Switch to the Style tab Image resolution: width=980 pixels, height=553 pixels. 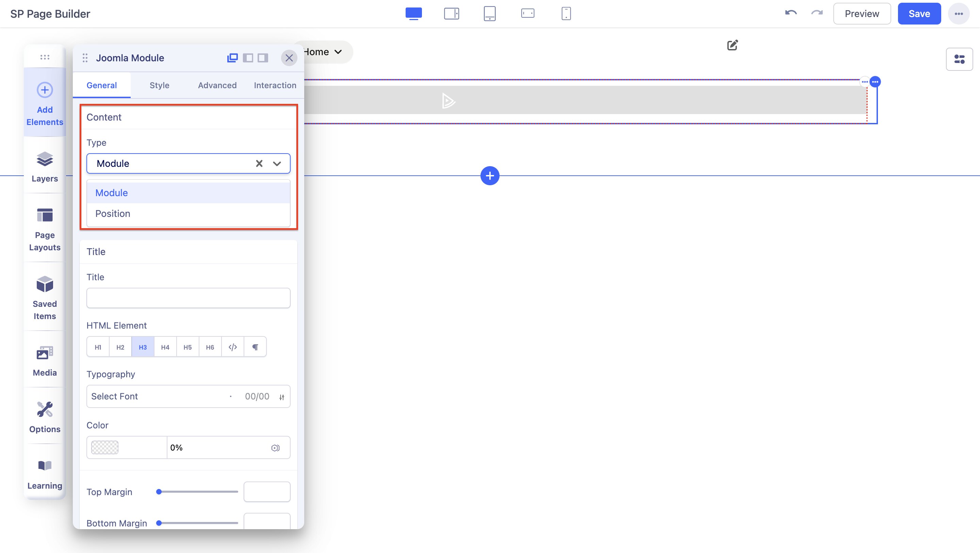[159, 85]
